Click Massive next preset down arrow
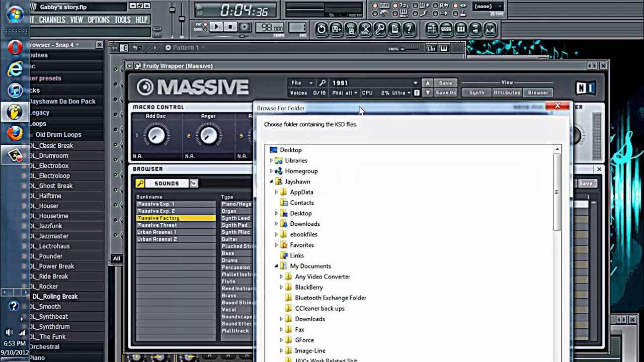Image resolution: width=644 pixels, height=362 pixels. (x=427, y=93)
